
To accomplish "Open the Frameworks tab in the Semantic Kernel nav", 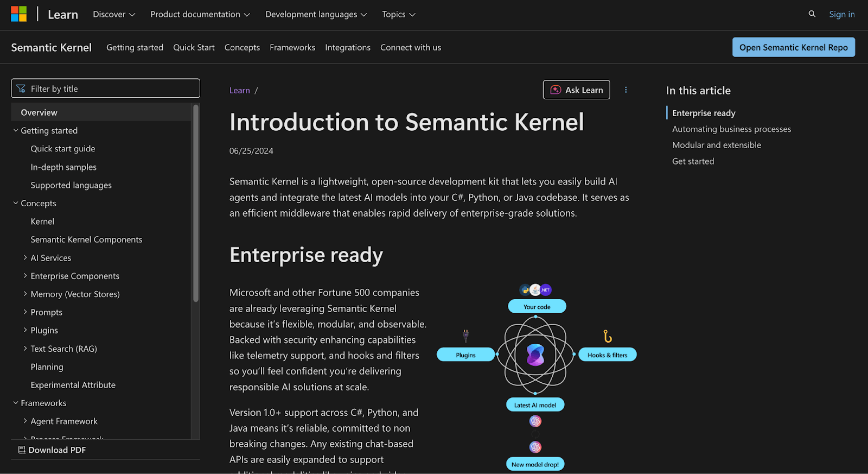I will tap(292, 48).
